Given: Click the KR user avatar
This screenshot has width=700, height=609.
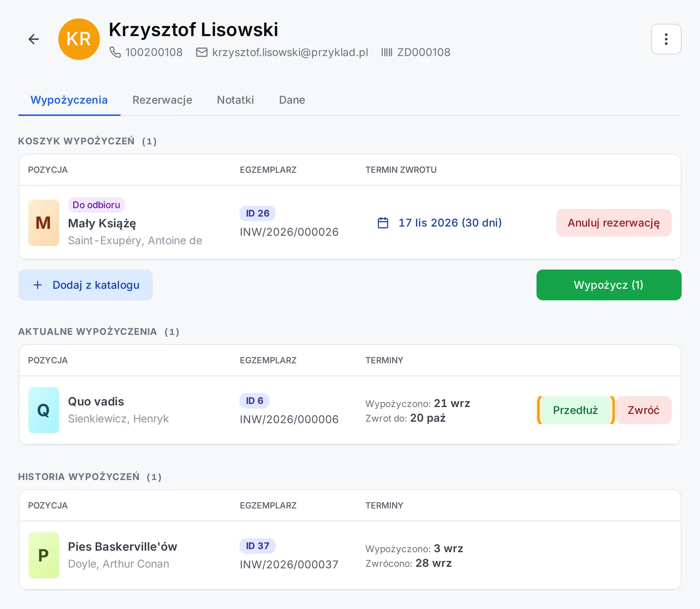Looking at the screenshot, I should pyautogui.click(x=79, y=39).
